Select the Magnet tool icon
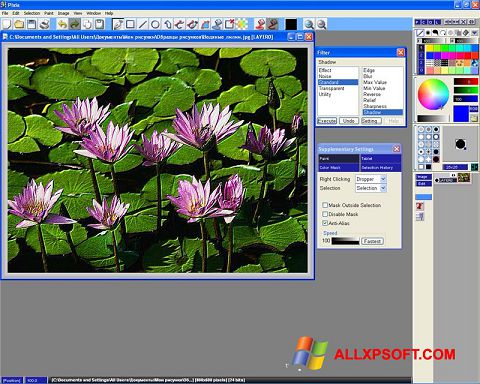This screenshot has width=480, height=384. pos(192,24)
